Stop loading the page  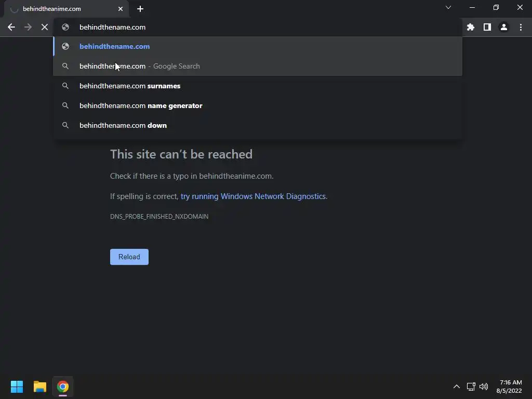[45, 27]
